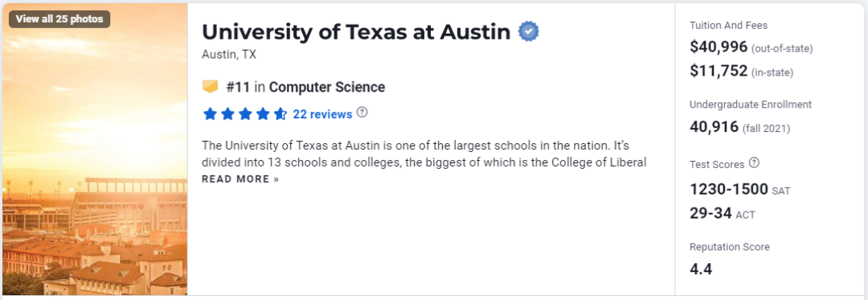Click the reviews help question mark icon
868x300 pixels.
(362, 113)
